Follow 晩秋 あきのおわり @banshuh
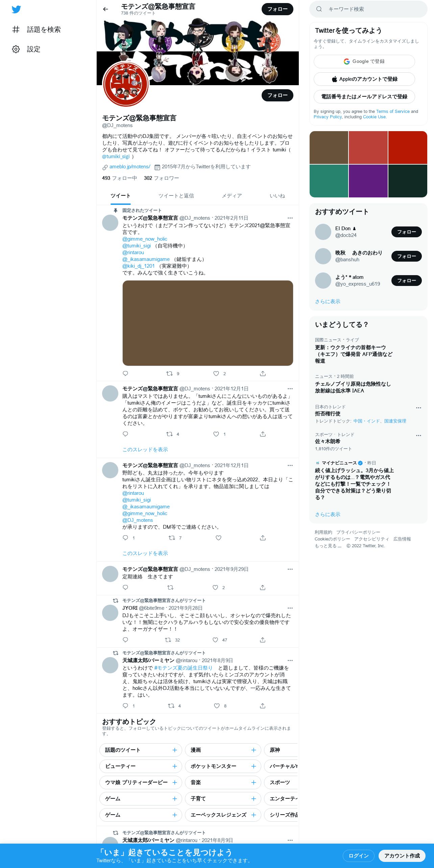The image size is (434, 868). coord(407,256)
